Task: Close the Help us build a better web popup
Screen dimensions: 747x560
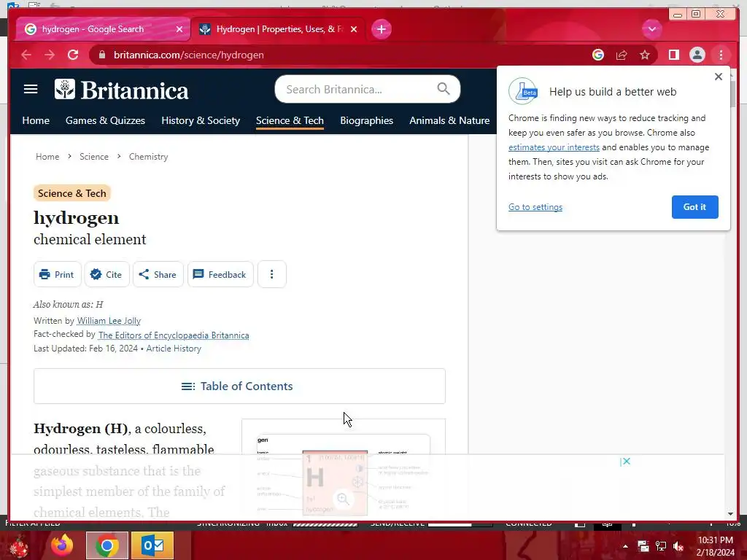Action: pyautogui.click(x=719, y=76)
